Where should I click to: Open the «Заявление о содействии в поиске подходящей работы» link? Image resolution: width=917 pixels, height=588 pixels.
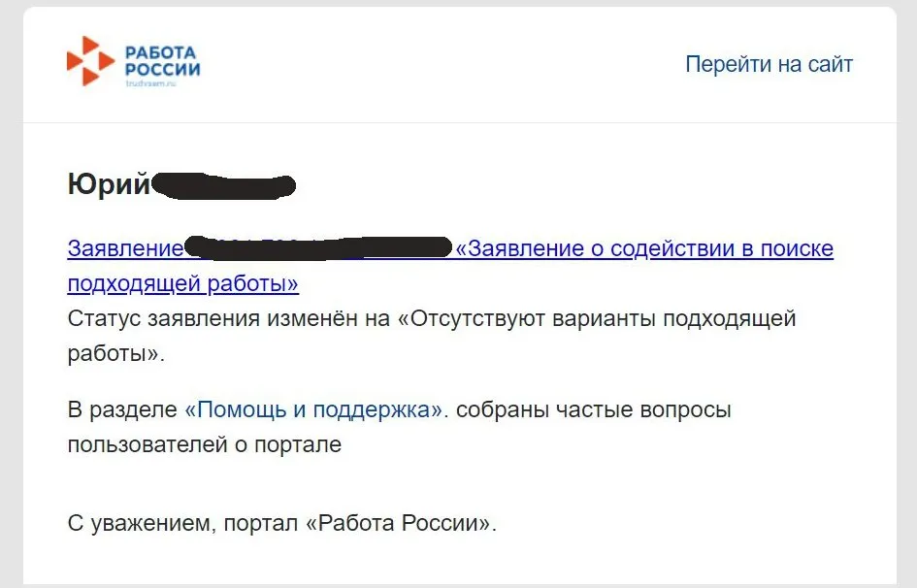pos(645,248)
